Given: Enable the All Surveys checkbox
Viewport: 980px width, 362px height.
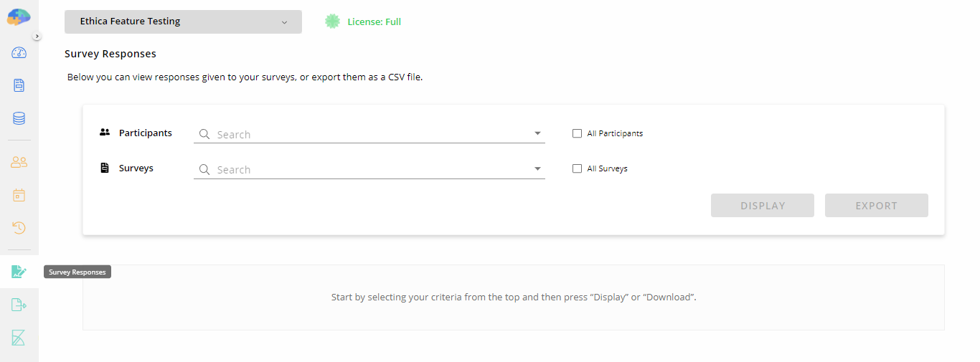Looking at the screenshot, I should [x=577, y=168].
